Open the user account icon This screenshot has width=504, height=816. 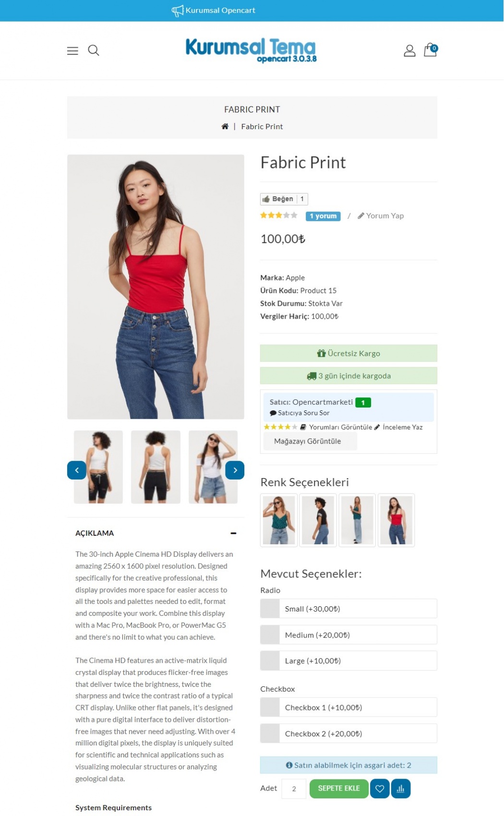point(409,50)
